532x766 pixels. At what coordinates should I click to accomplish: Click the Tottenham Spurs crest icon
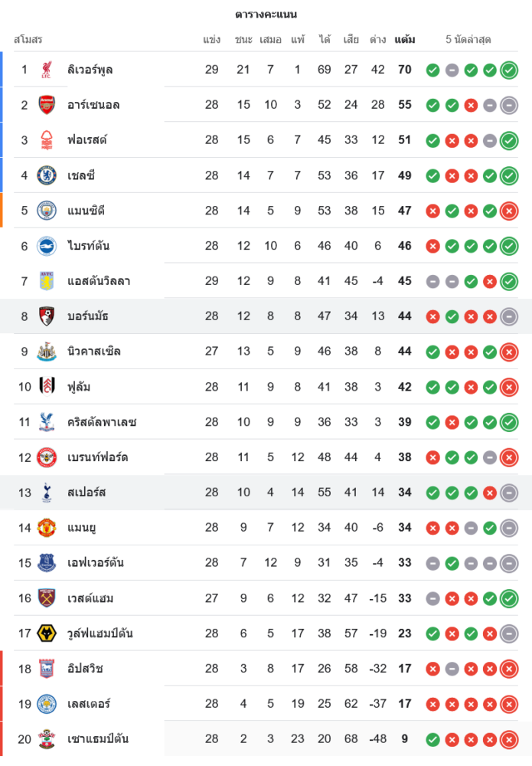[47, 493]
